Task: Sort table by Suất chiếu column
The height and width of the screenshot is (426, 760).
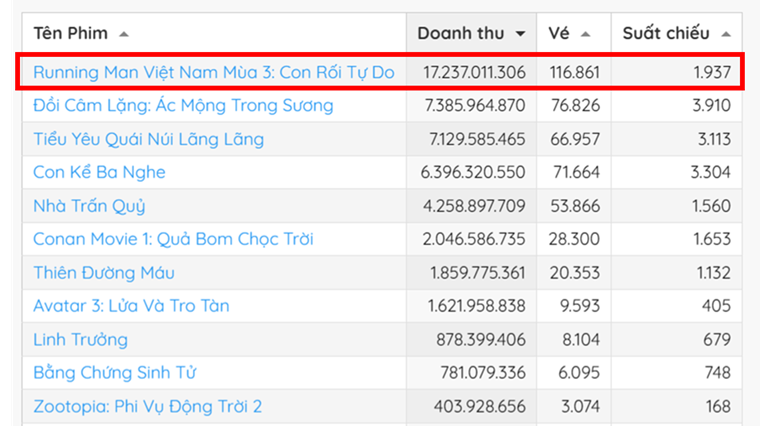Action: coord(666,33)
